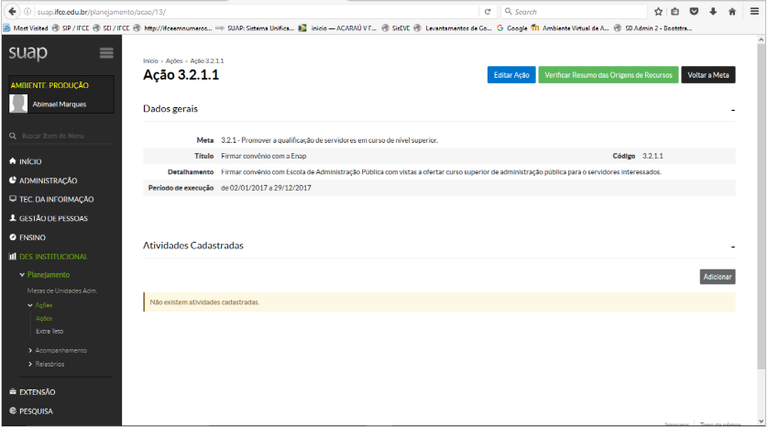The height and width of the screenshot is (427, 768).
Task: Click Verificar Resumo das Origens de Recursos
Action: click(x=608, y=75)
